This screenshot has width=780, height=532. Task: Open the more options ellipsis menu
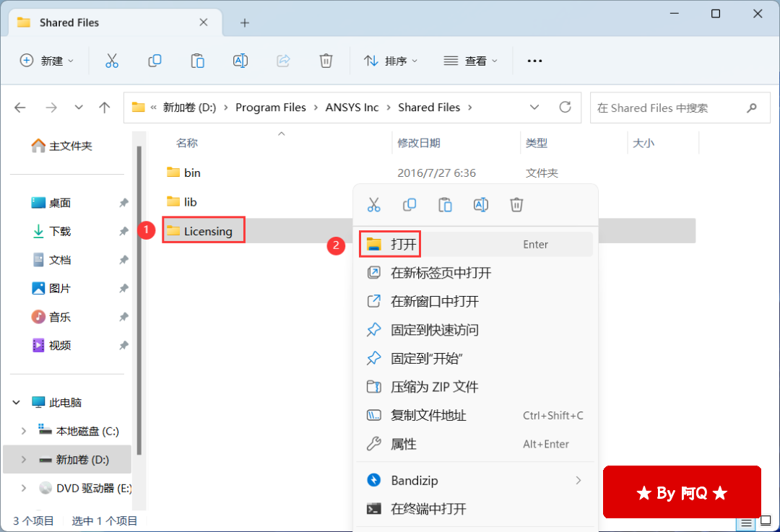[534, 61]
